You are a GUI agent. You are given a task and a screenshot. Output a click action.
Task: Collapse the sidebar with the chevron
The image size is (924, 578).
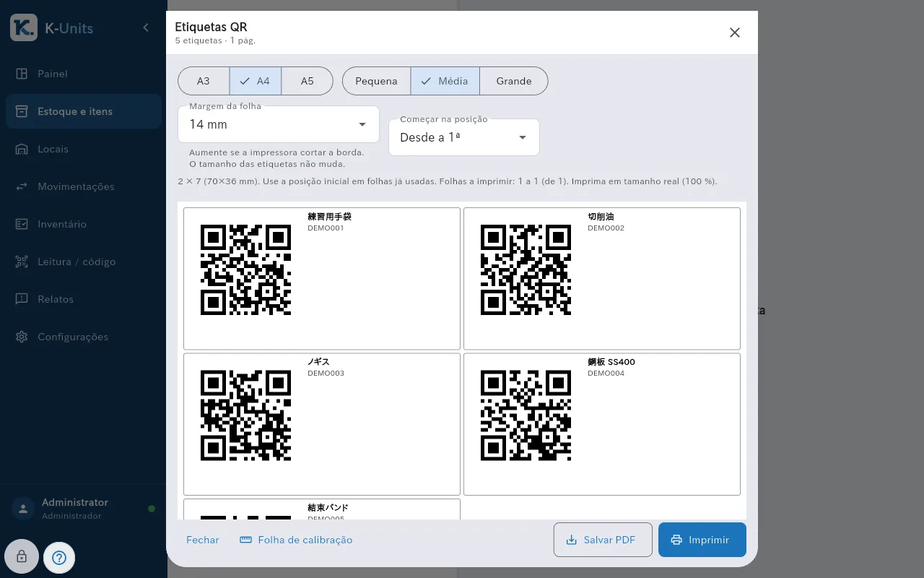[x=146, y=27]
